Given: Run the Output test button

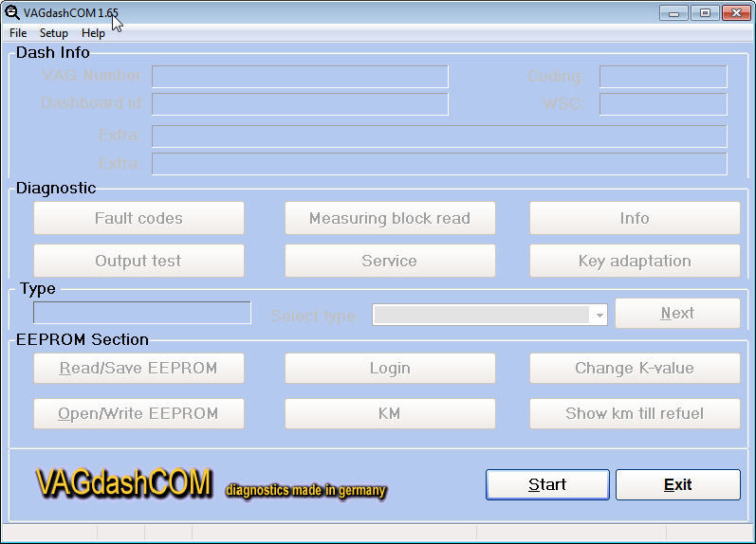Looking at the screenshot, I should pyautogui.click(x=138, y=261).
